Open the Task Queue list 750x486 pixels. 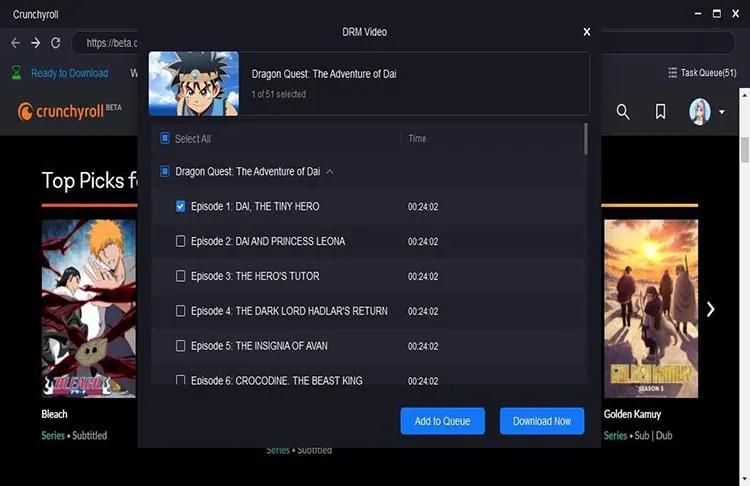(x=701, y=73)
